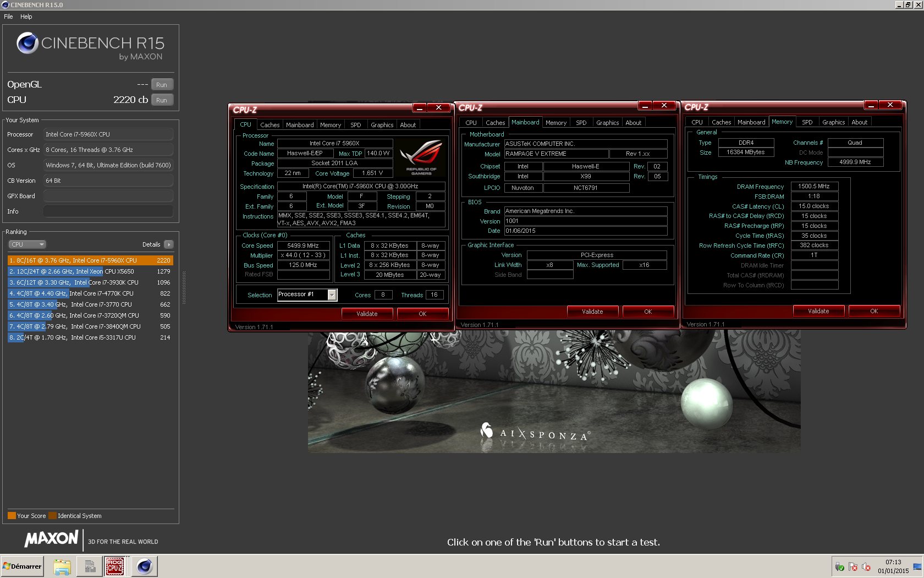The width and height of the screenshot is (924, 578).
Task: Click the Info input field
Action: [108, 211]
